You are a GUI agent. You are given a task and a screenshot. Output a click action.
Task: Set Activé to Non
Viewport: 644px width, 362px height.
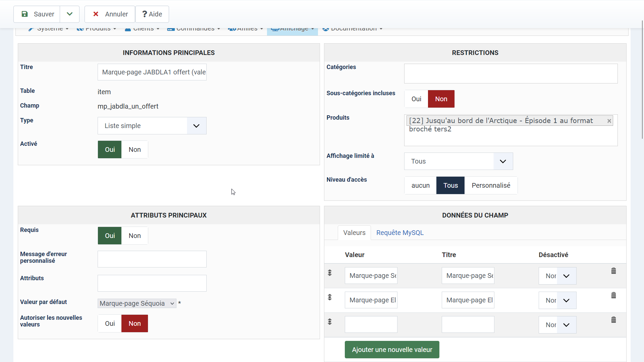click(135, 149)
